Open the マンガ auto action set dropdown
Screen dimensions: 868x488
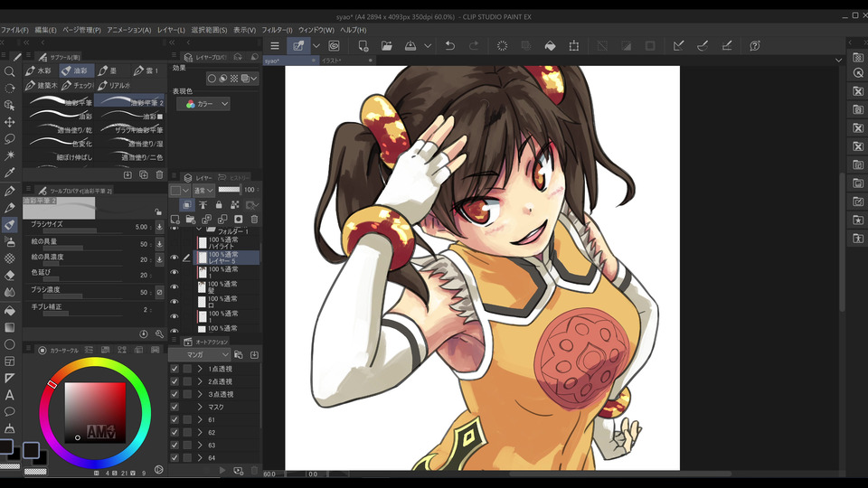[x=199, y=354]
